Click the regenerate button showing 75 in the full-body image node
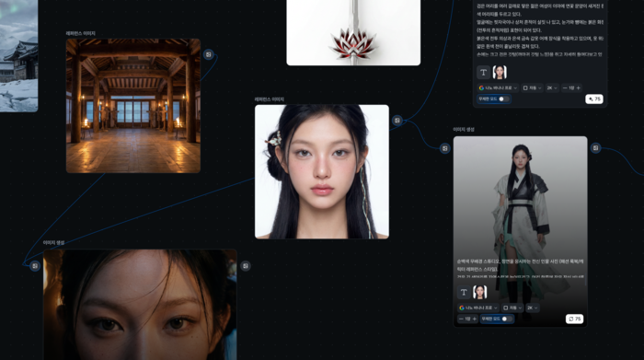The image size is (644, 360). click(x=575, y=319)
